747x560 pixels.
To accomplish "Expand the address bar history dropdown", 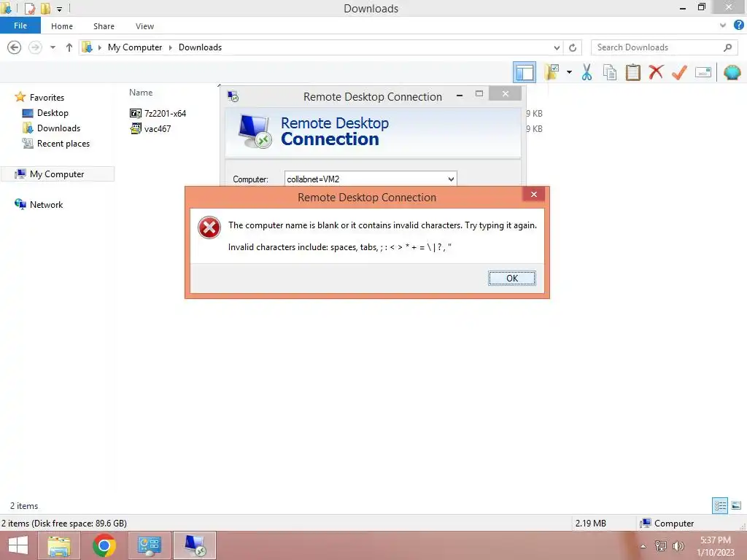I will 557,47.
